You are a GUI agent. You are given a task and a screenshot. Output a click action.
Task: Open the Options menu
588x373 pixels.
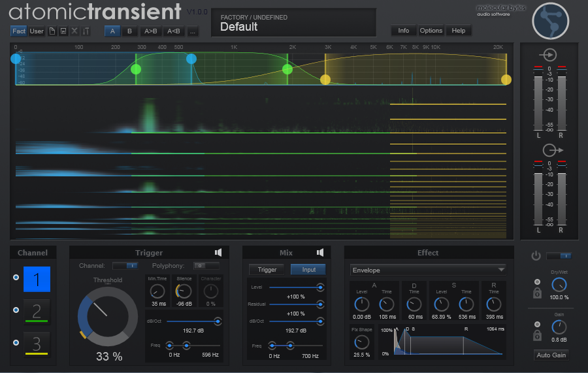coord(431,31)
